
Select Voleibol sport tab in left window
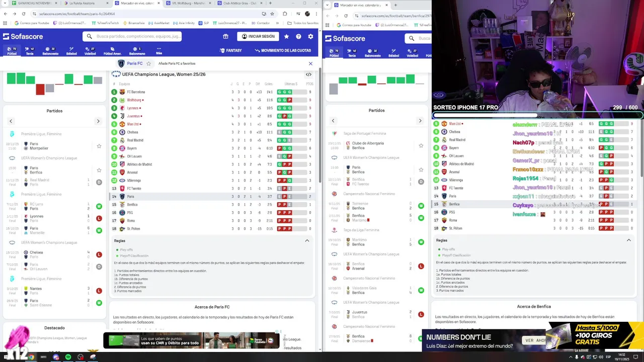click(x=90, y=51)
